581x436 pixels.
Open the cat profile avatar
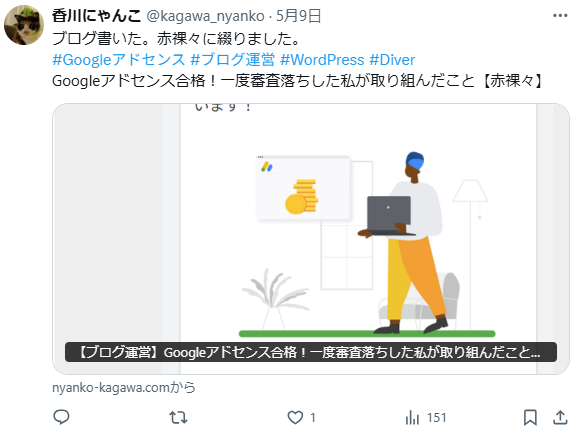(x=24, y=25)
